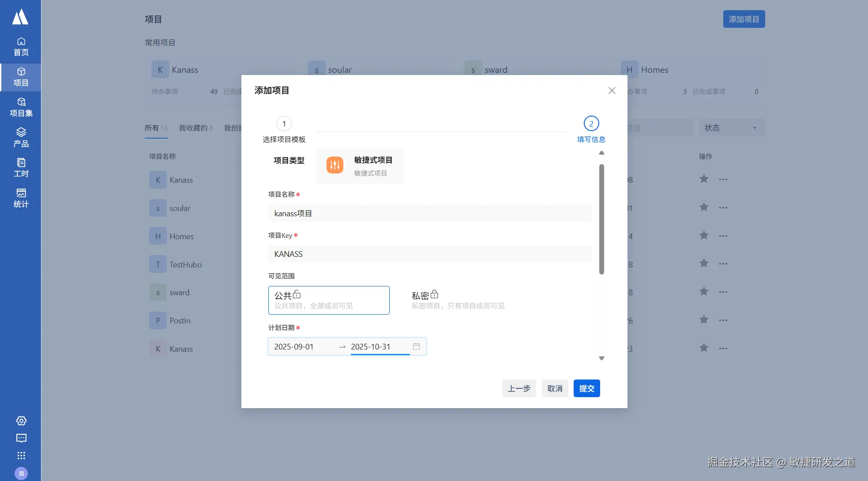This screenshot has width=868, height=481.
Task: Click the 提交 submit button
Action: coord(586,388)
